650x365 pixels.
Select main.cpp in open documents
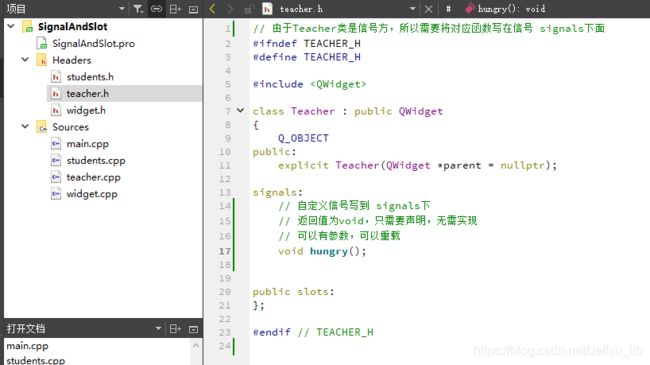(27, 346)
